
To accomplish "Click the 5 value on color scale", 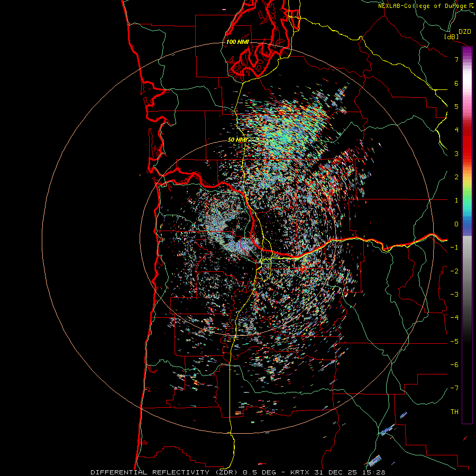I will point(456,106).
